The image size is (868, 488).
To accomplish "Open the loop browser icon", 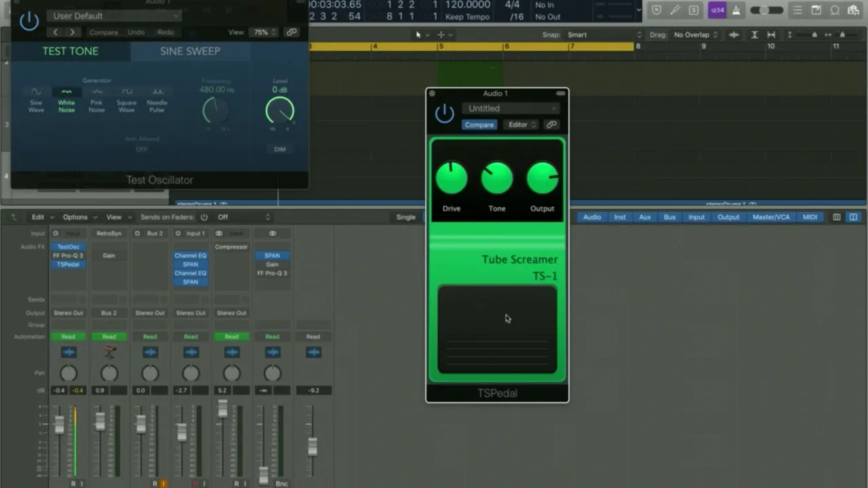I will tap(835, 10).
